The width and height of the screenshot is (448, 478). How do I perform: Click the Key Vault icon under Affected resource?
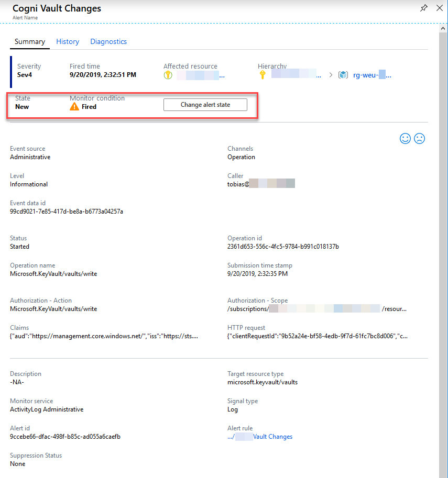(168, 75)
